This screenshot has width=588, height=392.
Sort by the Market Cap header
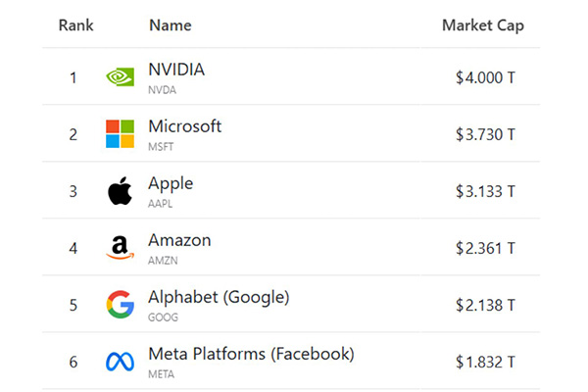pyautogui.click(x=484, y=25)
